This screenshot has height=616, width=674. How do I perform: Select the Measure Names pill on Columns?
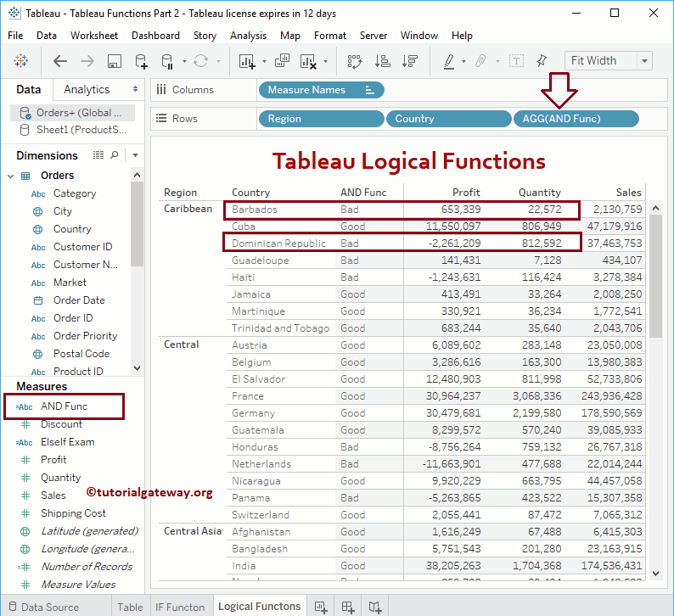(x=321, y=90)
